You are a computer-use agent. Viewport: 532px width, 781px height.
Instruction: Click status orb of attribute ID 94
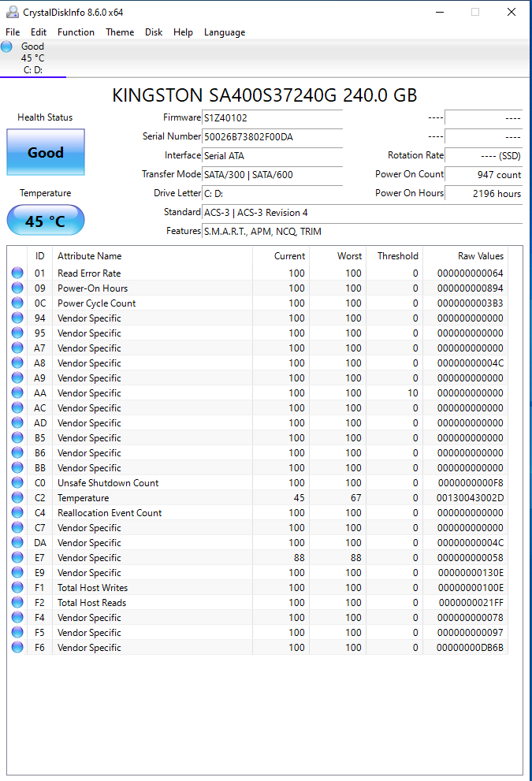[x=17, y=318]
